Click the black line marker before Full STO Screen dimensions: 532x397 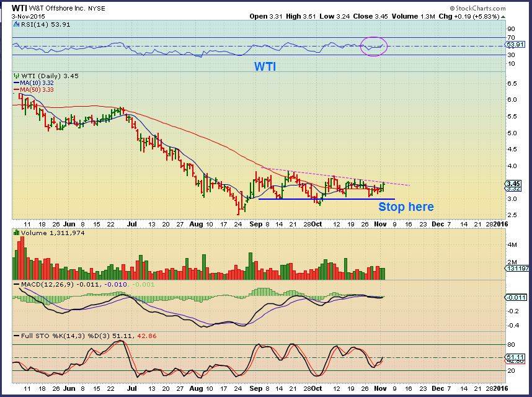tap(16, 336)
